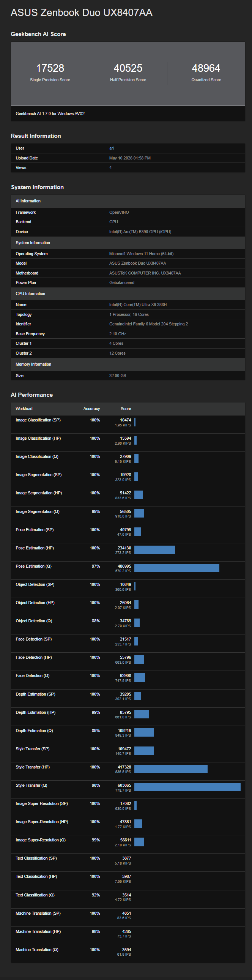The height and width of the screenshot is (980, 252).
Task: Click the Face Detection (Q) score 62908
Action: (125, 676)
